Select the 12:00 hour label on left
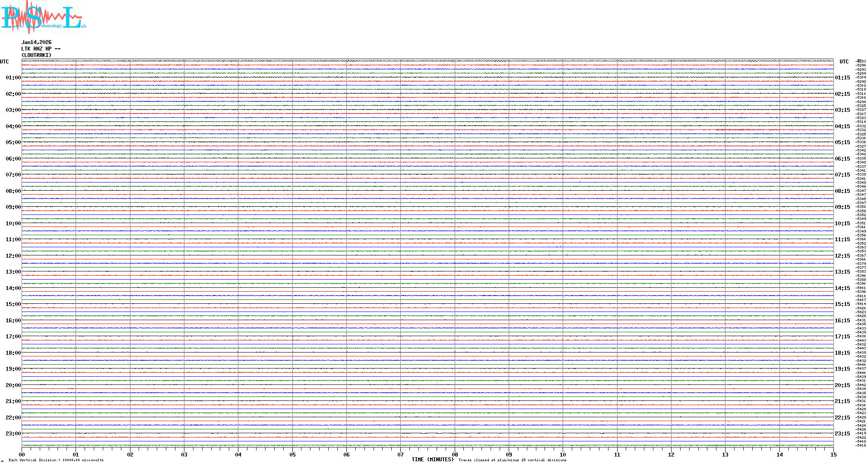This screenshot has width=868, height=466. tap(13, 256)
